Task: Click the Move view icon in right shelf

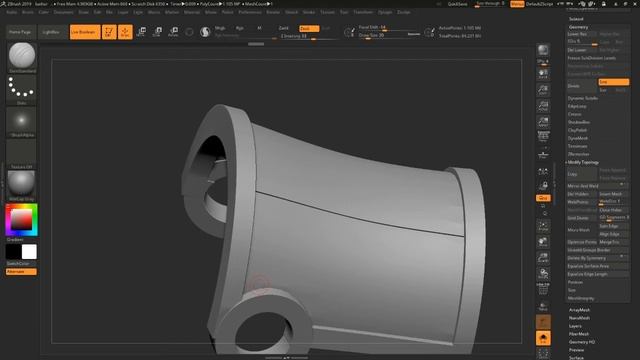Action: [543, 242]
